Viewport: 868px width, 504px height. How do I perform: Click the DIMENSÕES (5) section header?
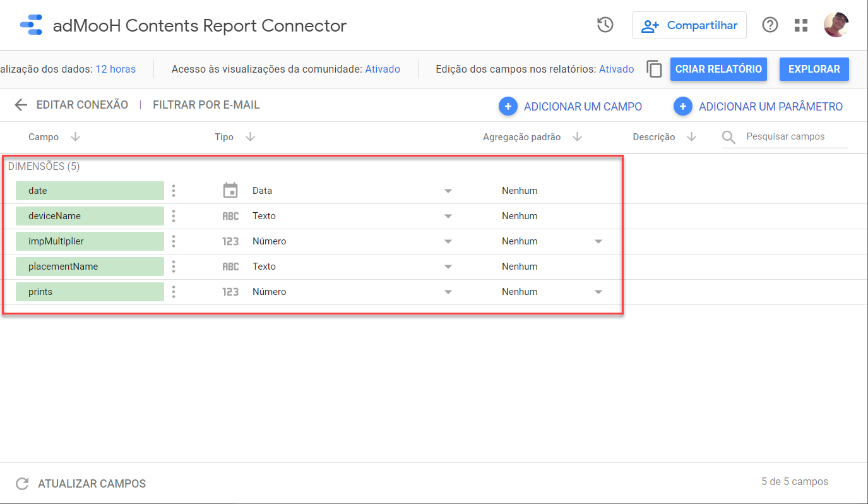[44, 167]
